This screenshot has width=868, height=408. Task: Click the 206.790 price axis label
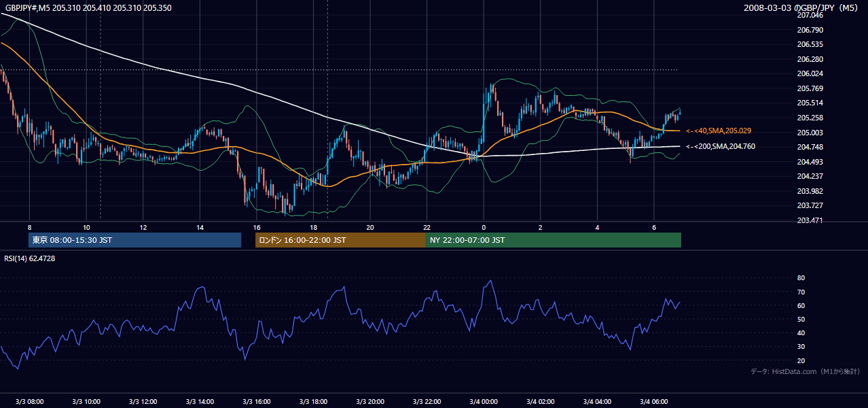pos(810,30)
